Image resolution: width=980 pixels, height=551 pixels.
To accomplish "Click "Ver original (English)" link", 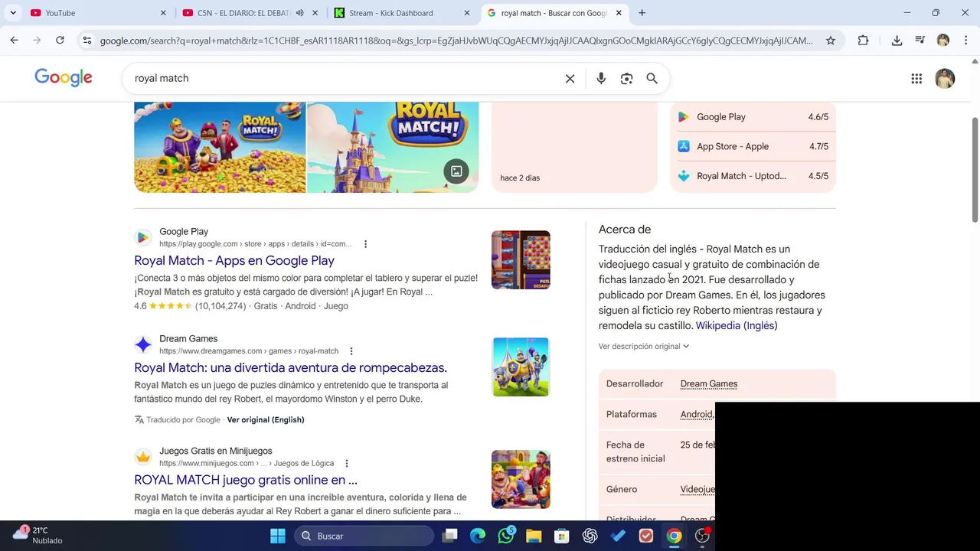I will (266, 419).
